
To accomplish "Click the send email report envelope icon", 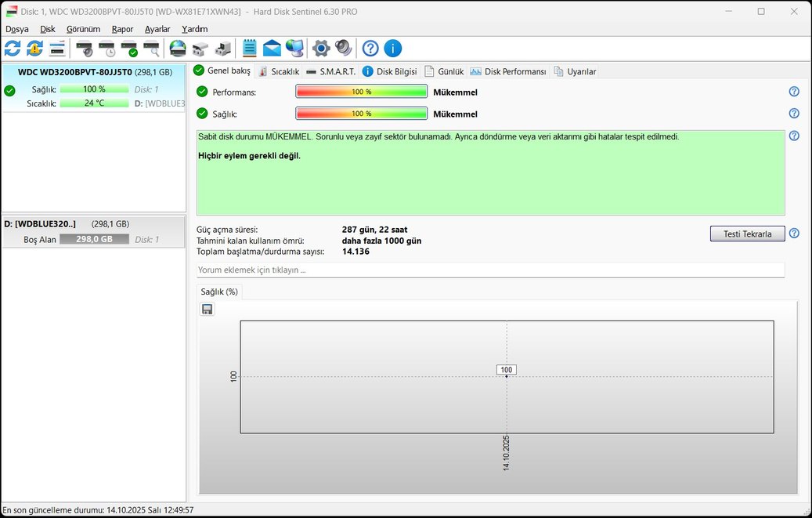I will point(272,48).
